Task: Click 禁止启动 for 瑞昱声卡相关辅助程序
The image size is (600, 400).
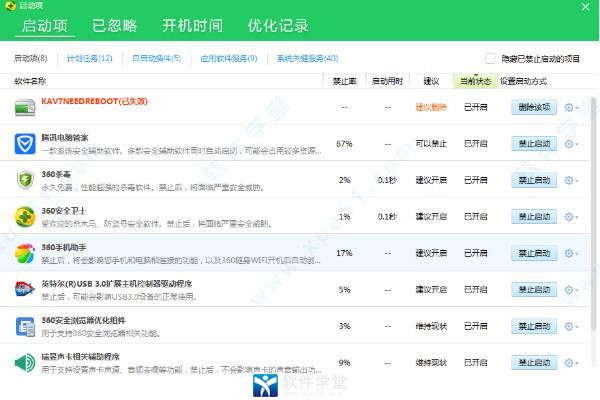Action: (x=534, y=362)
